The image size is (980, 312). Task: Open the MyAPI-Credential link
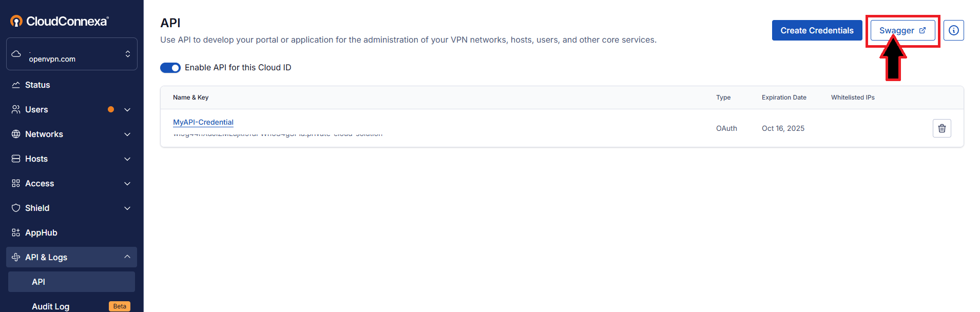[x=203, y=122]
